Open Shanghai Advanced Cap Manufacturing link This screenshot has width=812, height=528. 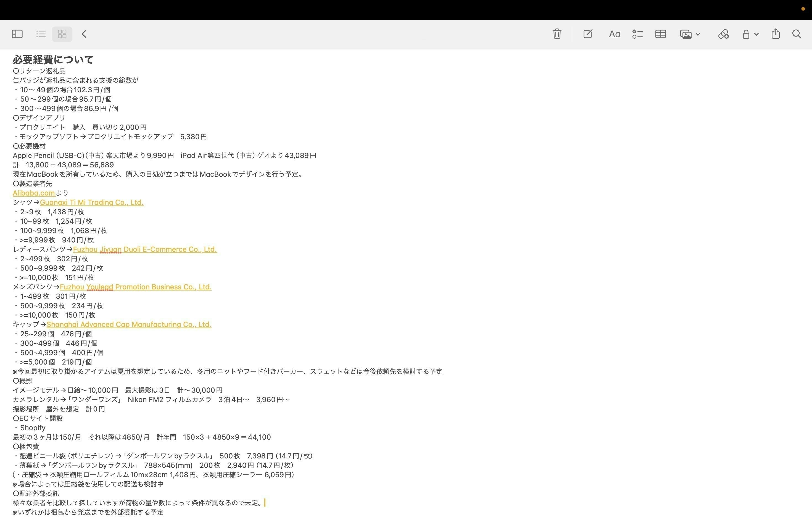[129, 324]
